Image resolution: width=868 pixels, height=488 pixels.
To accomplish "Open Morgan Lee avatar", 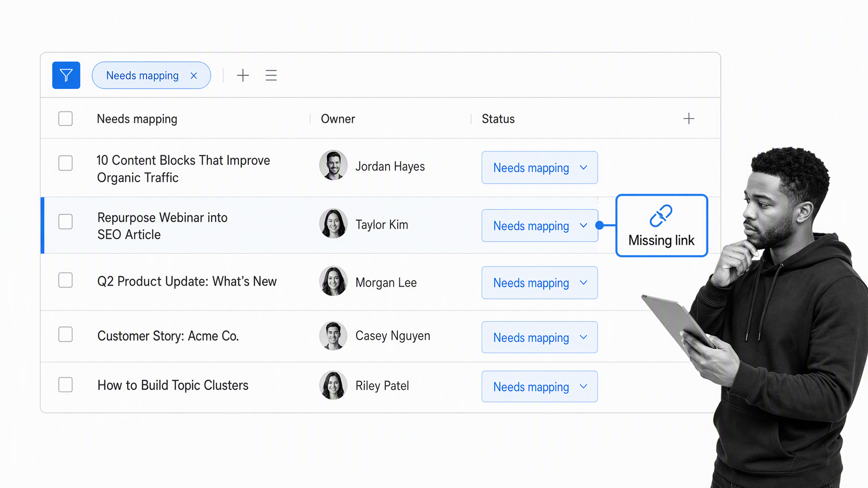I will [x=333, y=281].
